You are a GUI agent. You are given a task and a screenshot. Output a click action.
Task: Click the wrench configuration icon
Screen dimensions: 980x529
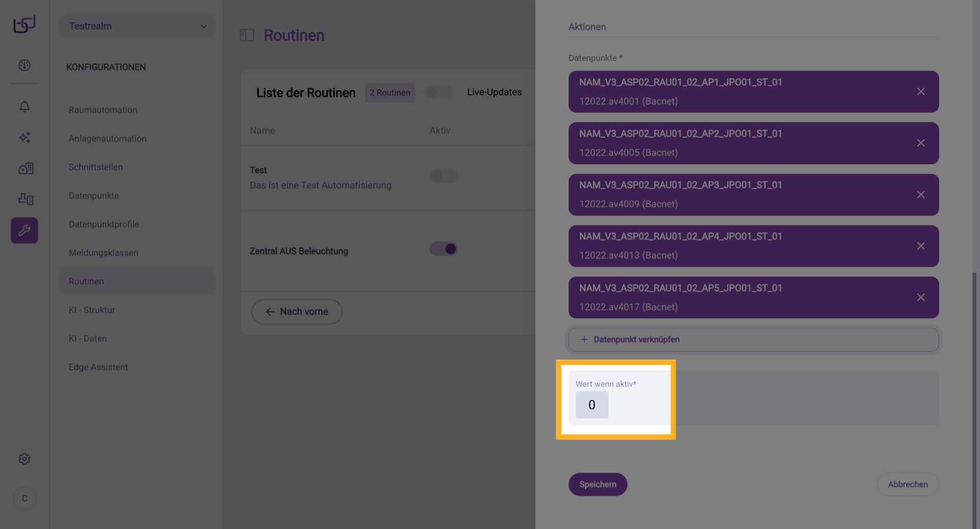[x=24, y=231]
